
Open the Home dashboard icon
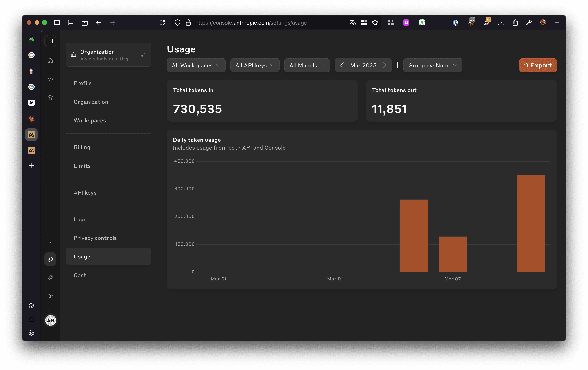(50, 61)
